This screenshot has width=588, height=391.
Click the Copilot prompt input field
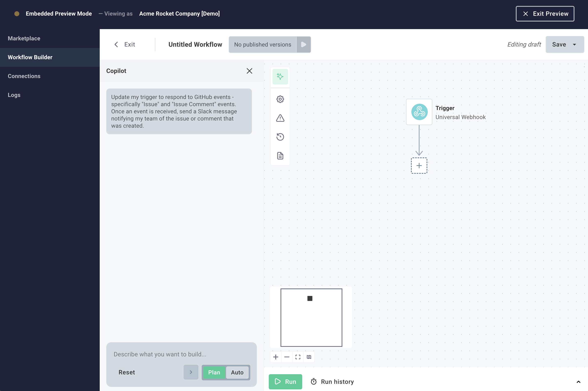point(181,354)
